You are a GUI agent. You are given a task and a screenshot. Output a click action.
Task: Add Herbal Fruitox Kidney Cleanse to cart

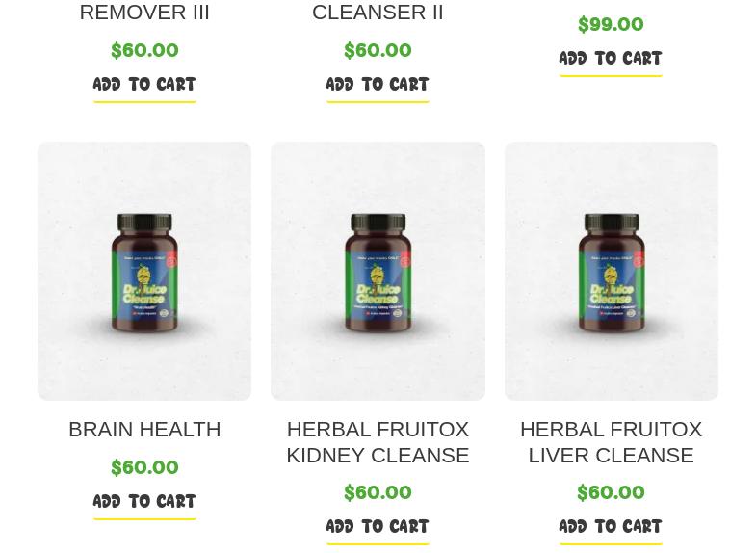point(378,526)
